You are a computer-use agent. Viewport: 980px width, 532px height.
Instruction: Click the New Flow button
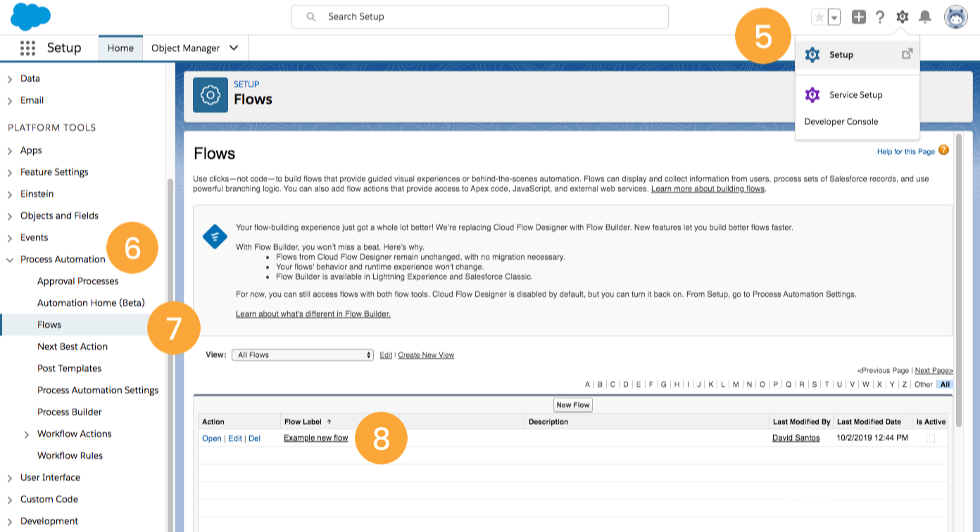point(573,405)
